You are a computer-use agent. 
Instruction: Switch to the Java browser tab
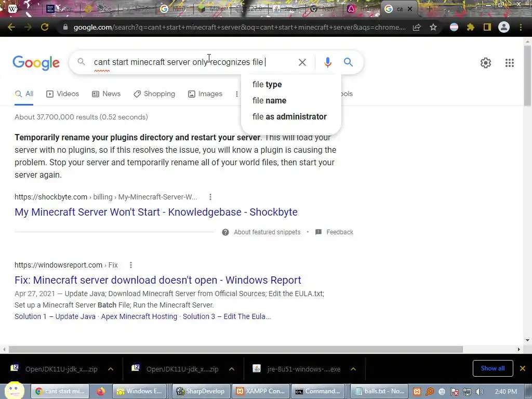coord(286,9)
